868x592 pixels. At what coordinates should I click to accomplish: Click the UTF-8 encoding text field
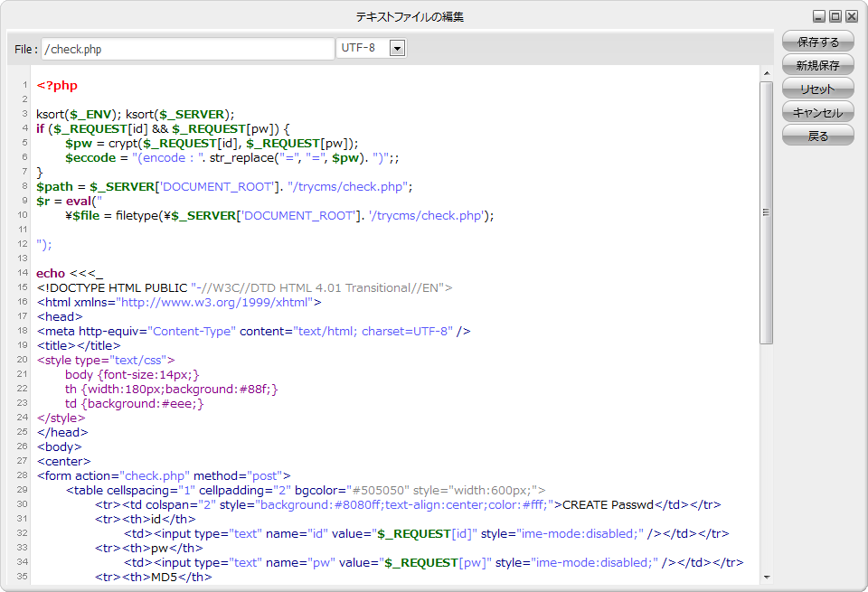pyautogui.click(x=362, y=48)
